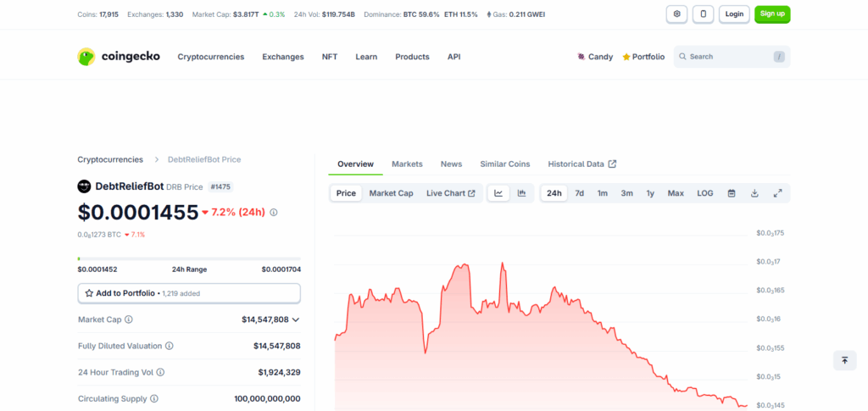Select the Max time range

[676, 193]
